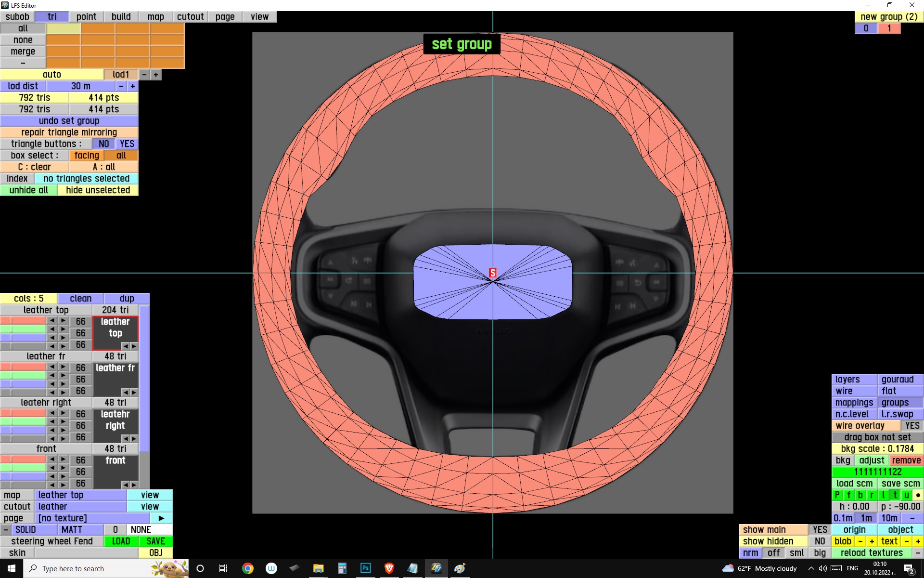Toggle show hidden NO button
Image resolution: width=924 pixels, height=578 pixels.
(x=820, y=541)
